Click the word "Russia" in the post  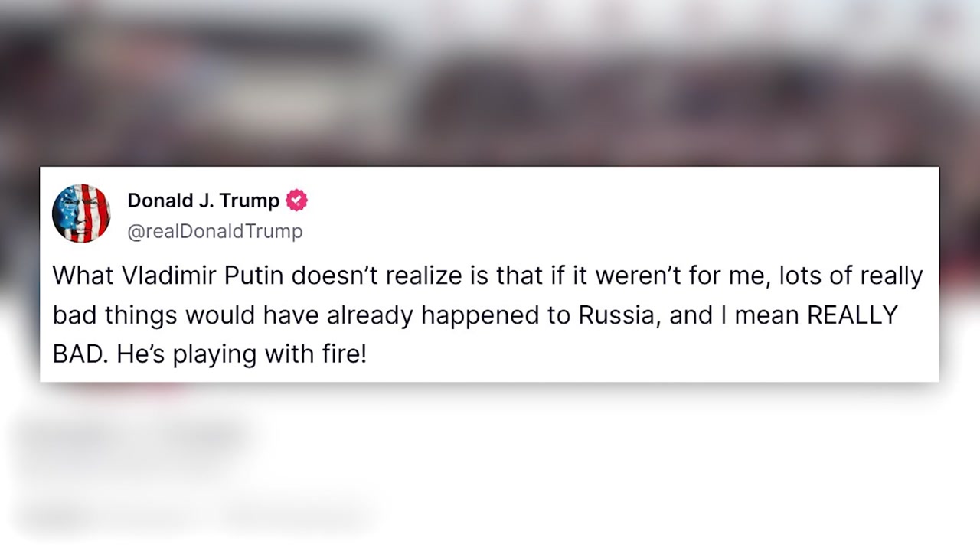tap(619, 315)
